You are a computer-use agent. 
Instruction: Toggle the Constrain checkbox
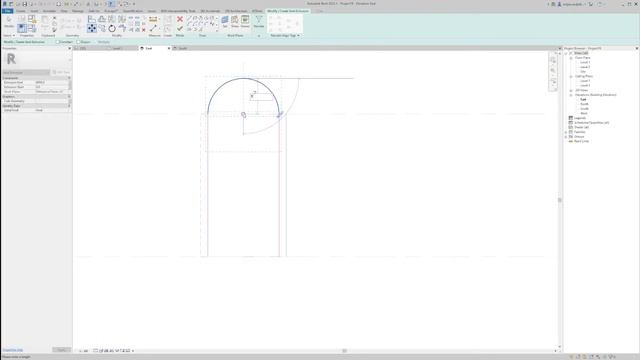click(x=58, y=42)
